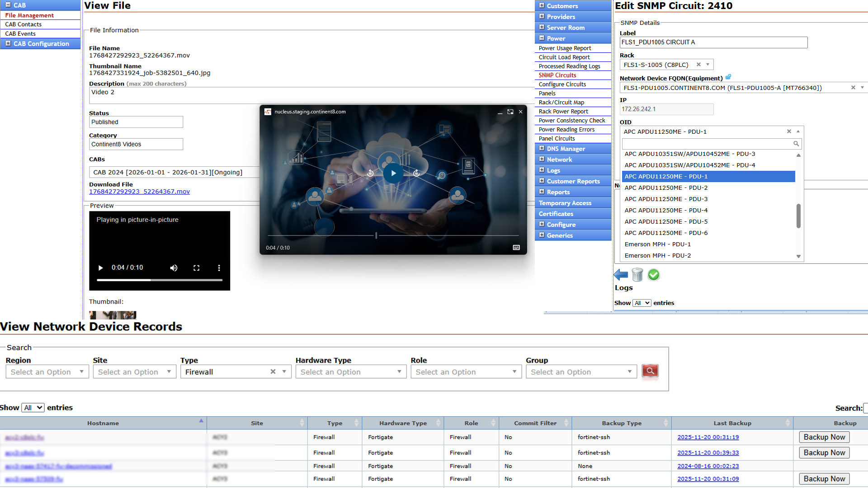Clear the selected Rack value
The width and height of the screenshot is (868, 488).
[698, 65]
